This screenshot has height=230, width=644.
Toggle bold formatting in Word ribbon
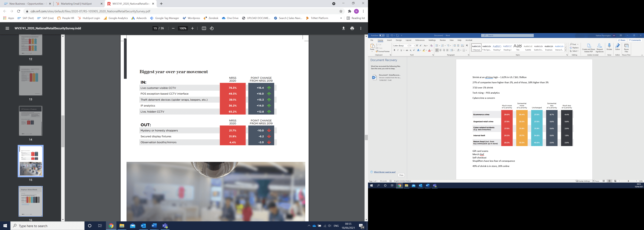[394, 50]
